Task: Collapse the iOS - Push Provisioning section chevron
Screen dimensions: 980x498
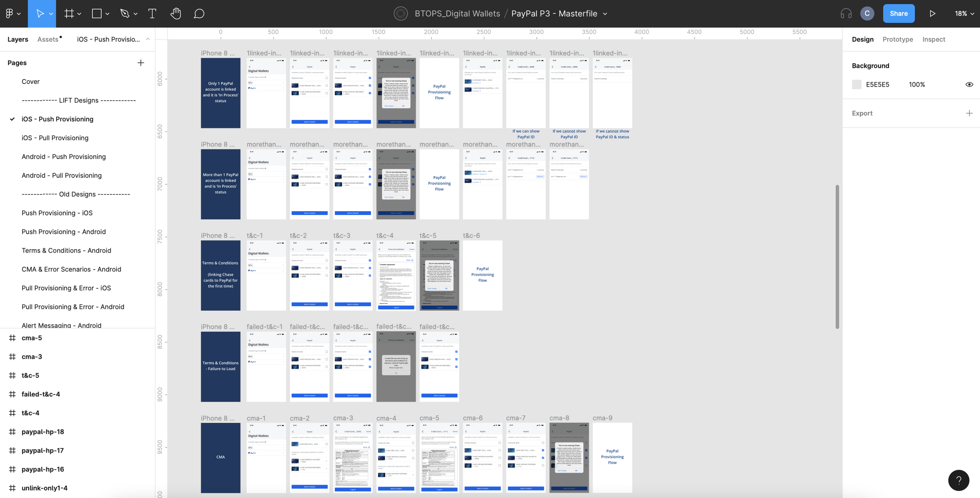Action: click(x=148, y=39)
